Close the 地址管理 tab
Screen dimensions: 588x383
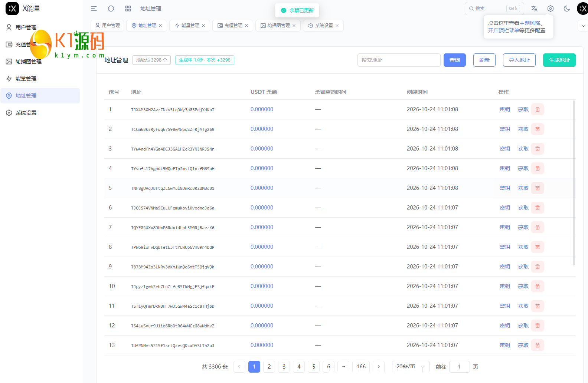[x=160, y=26]
